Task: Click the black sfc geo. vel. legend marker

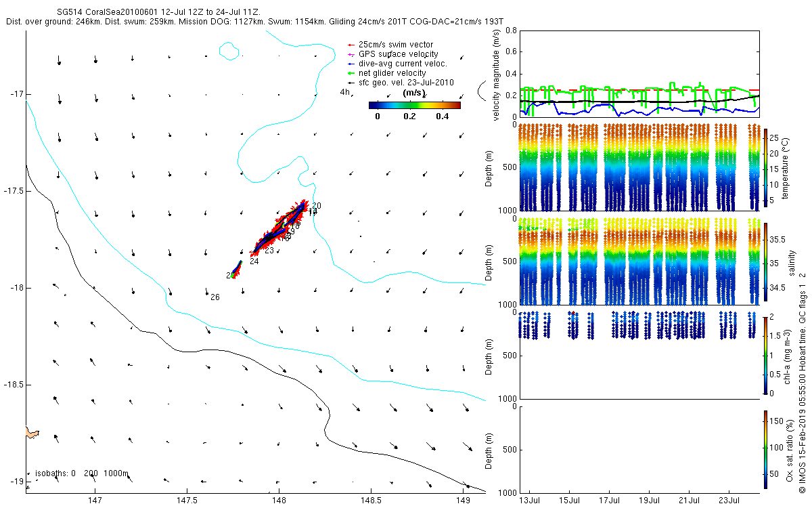Action: point(351,83)
